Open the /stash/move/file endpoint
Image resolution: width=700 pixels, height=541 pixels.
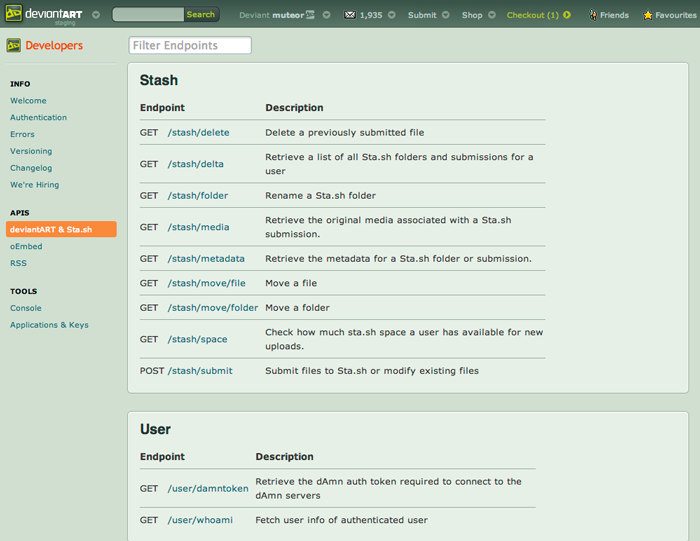coord(207,283)
